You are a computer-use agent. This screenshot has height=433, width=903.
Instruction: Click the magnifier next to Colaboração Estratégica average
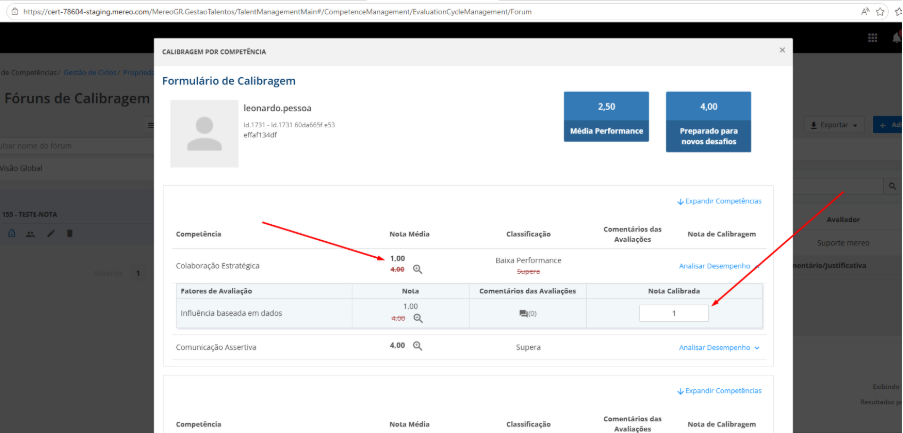pyautogui.click(x=418, y=269)
